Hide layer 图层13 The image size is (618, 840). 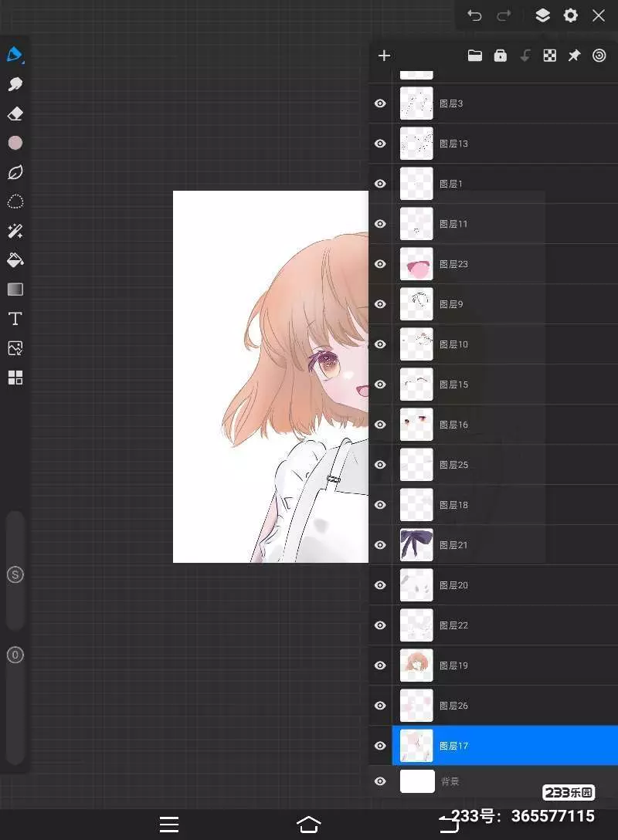pyautogui.click(x=380, y=144)
